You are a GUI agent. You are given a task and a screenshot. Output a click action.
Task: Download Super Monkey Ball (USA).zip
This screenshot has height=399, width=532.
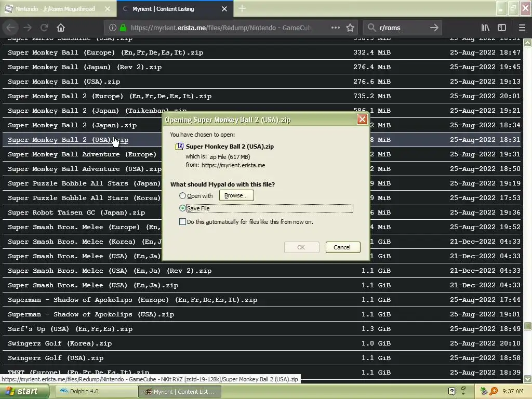pyautogui.click(x=64, y=82)
